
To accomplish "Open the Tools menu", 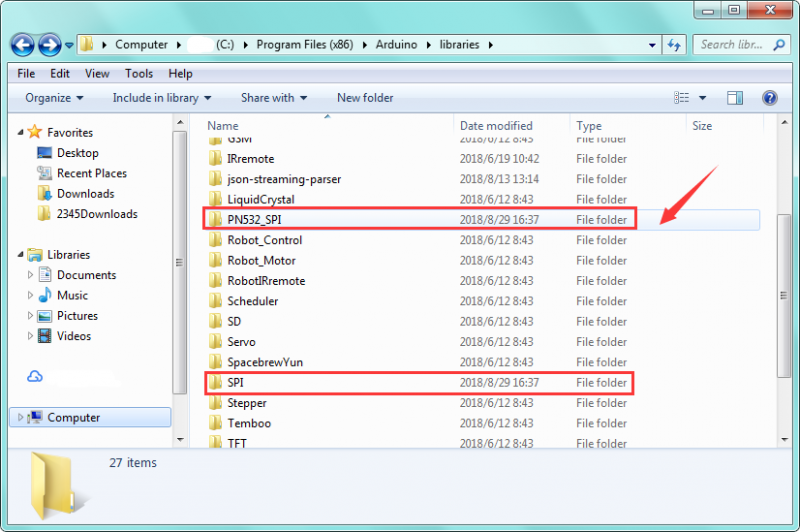I will point(139,73).
